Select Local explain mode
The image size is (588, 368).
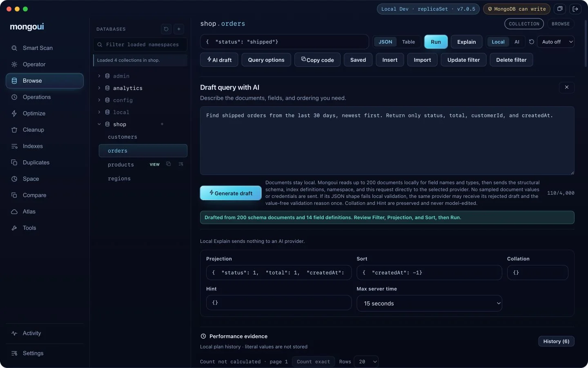[498, 42]
